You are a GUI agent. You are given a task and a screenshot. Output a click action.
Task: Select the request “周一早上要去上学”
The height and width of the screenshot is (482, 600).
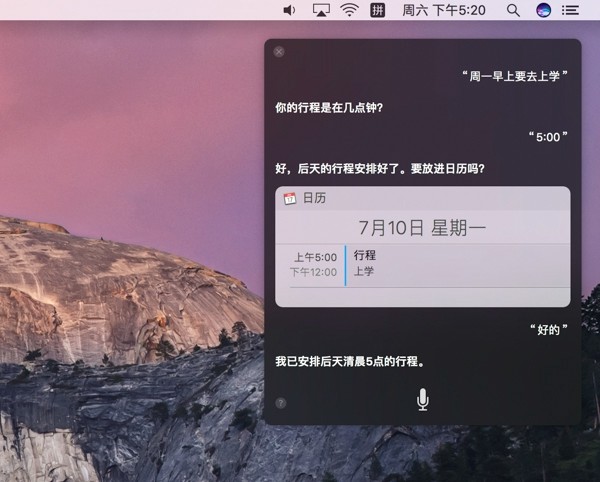click(514, 76)
